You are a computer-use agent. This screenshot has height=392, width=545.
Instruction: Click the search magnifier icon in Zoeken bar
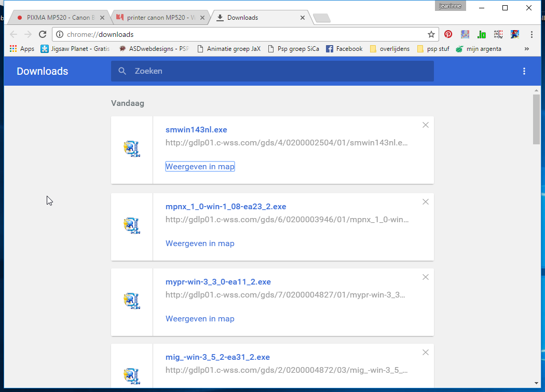(x=122, y=71)
